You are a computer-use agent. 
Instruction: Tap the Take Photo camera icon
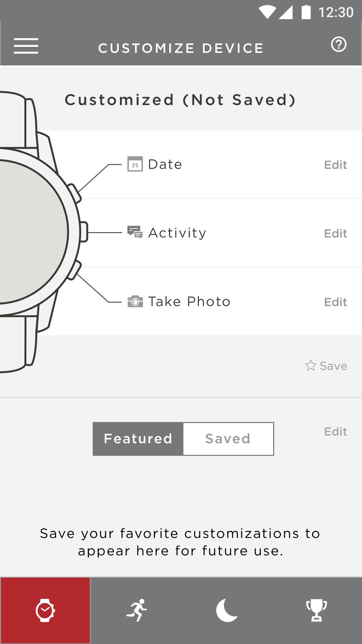(x=135, y=301)
